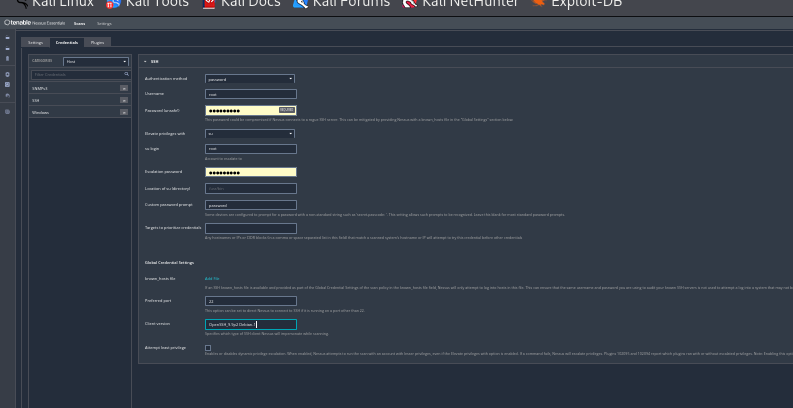The width and height of the screenshot is (793, 408).
Task: Open the Authentication method dropdown
Action: click(250, 79)
